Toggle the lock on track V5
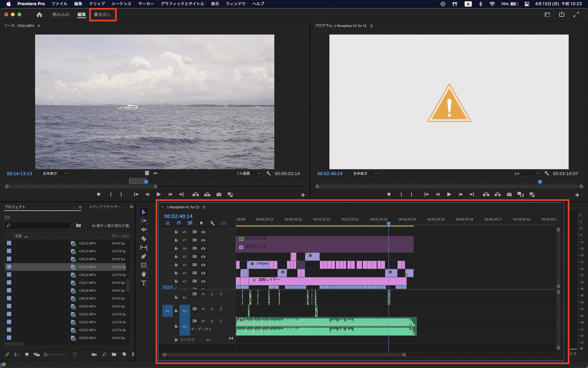 pyautogui.click(x=176, y=256)
